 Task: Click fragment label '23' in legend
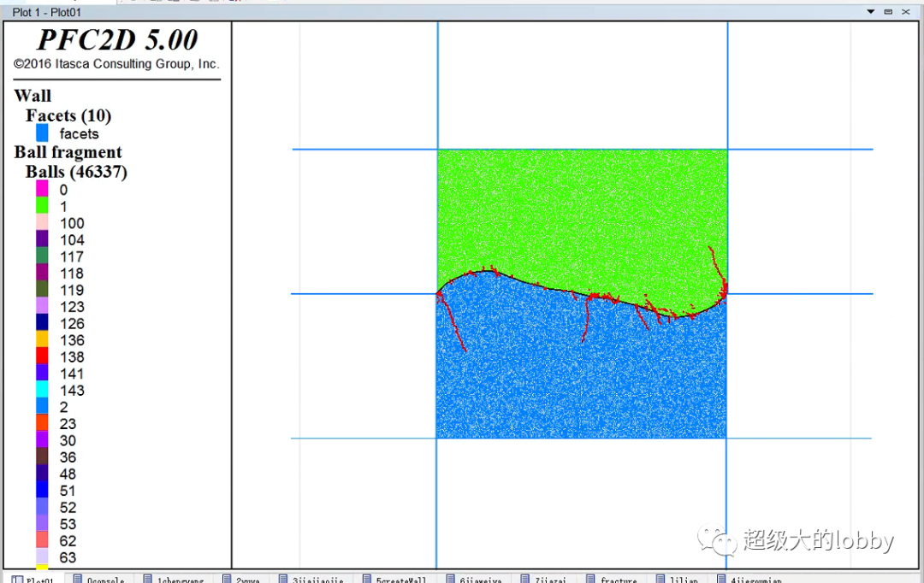click(68, 424)
